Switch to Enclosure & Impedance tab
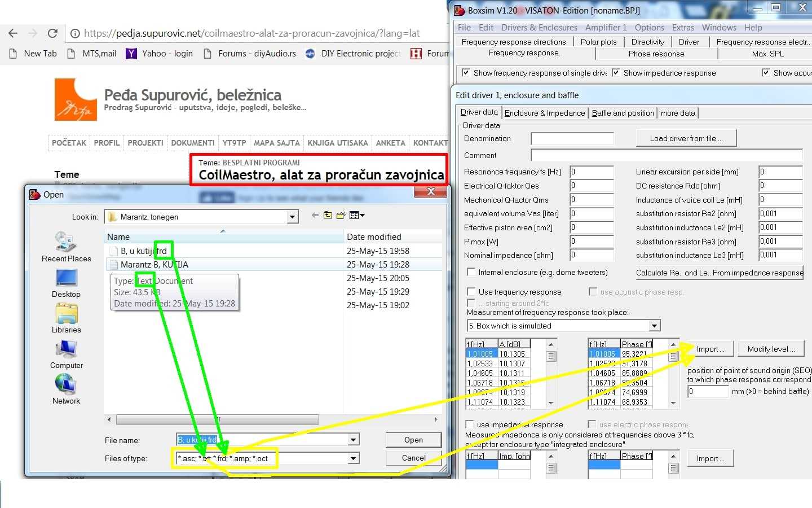 [545, 113]
